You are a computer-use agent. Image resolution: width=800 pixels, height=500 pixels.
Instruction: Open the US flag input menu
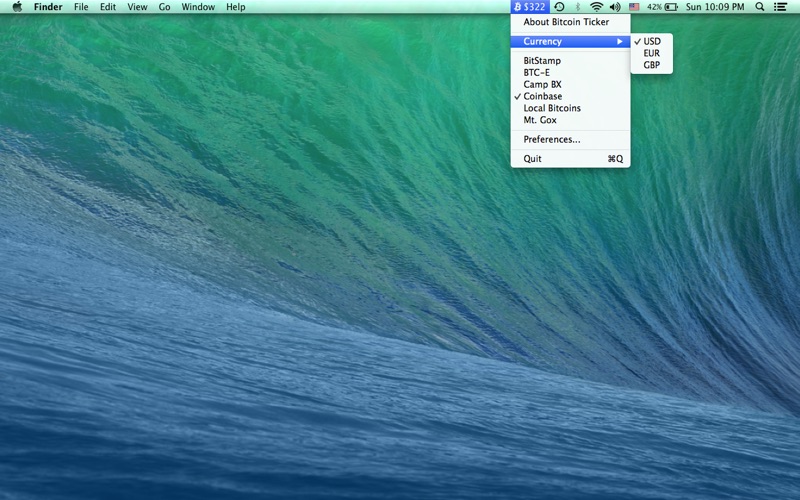point(634,7)
